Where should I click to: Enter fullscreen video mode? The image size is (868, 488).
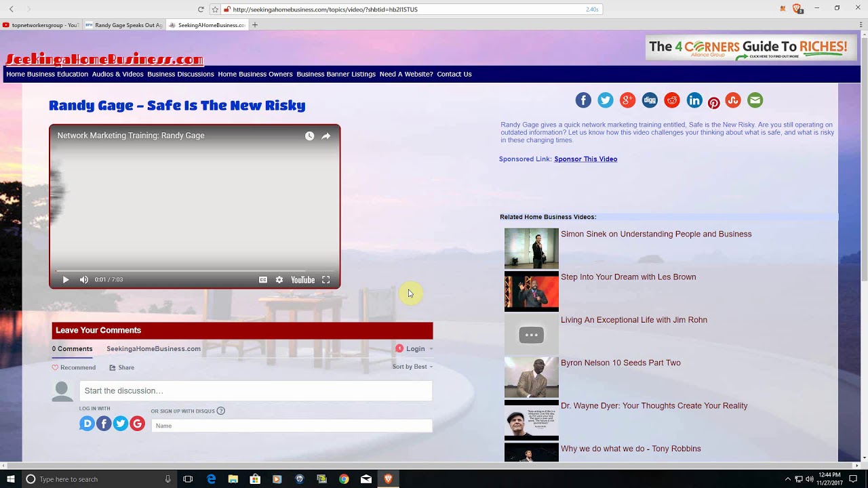326,280
